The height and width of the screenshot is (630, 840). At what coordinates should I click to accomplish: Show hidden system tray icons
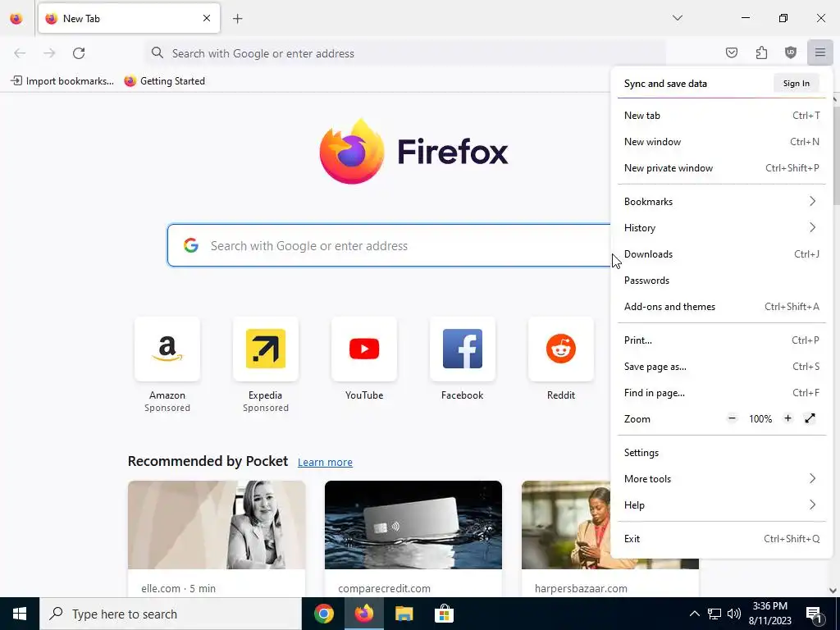pyautogui.click(x=694, y=614)
